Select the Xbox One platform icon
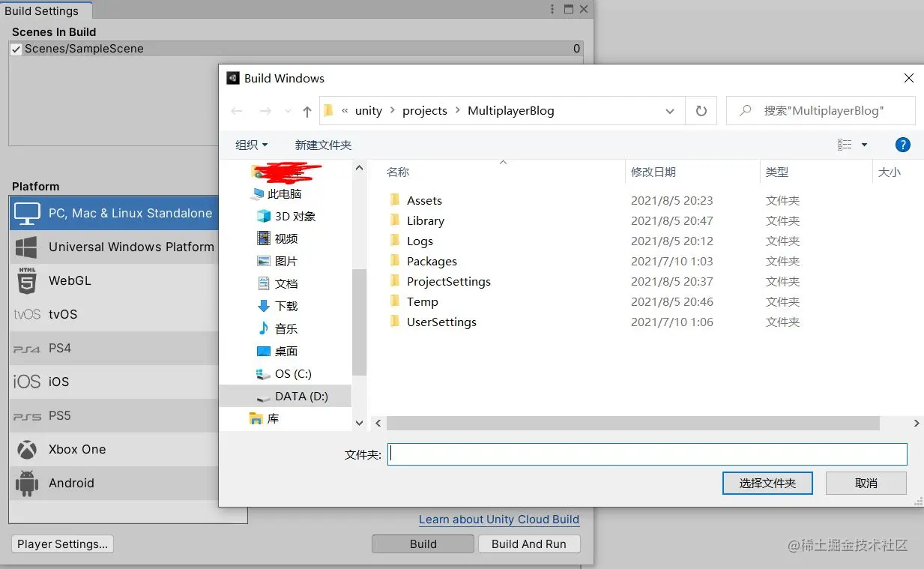This screenshot has width=924, height=569. point(27,450)
